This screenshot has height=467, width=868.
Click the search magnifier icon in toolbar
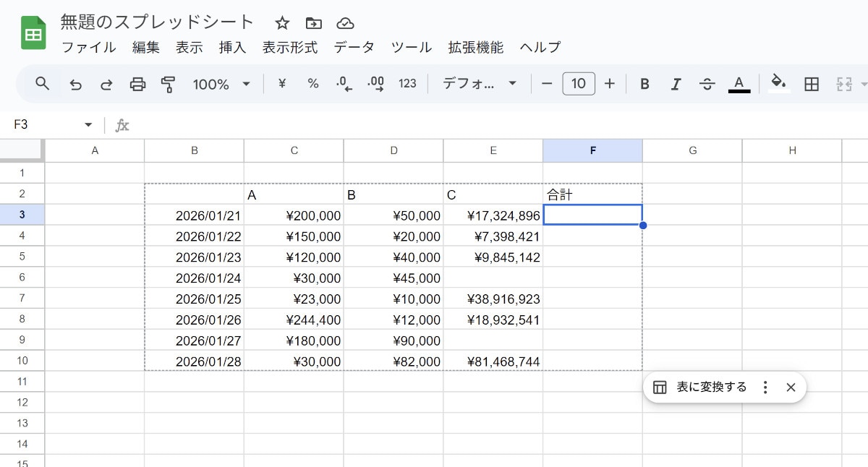point(43,84)
